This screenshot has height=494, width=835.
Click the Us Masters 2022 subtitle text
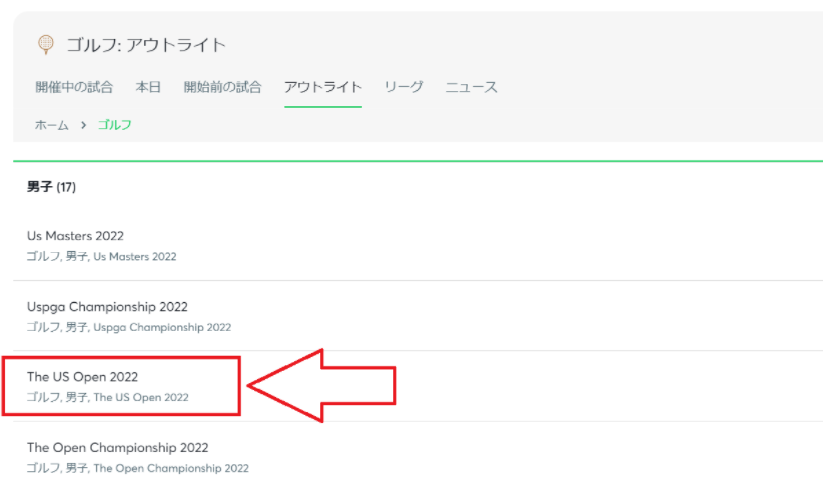tap(101, 257)
